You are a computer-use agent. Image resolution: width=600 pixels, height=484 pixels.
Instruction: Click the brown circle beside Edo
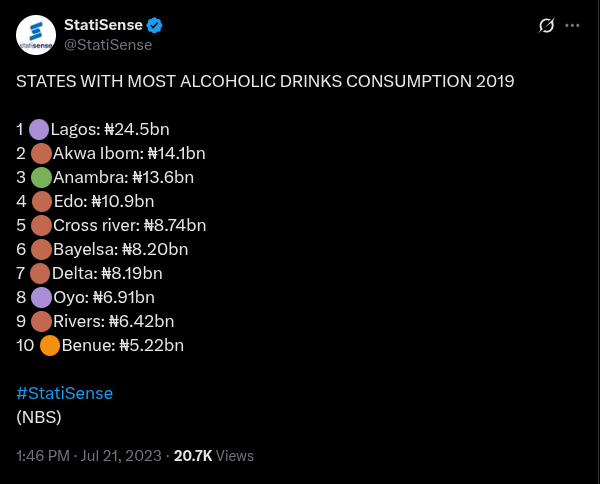point(41,202)
